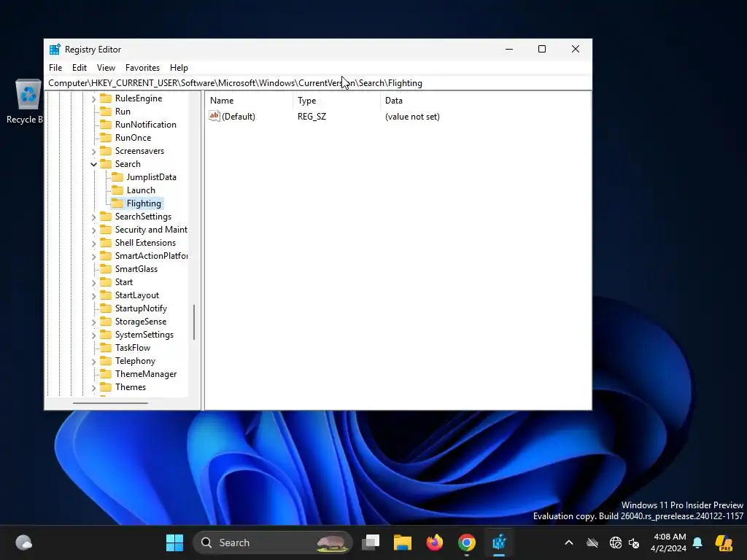The height and width of the screenshot is (560, 747).
Task: Click the tree pane vertical scrollbar thumb
Action: click(x=194, y=322)
